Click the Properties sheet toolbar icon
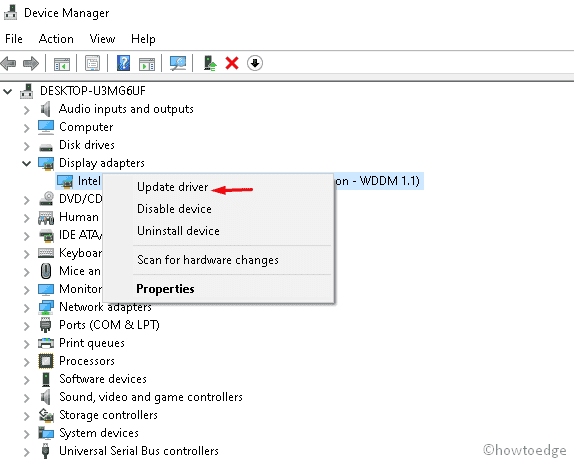The height and width of the screenshot is (462, 574). [93, 63]
